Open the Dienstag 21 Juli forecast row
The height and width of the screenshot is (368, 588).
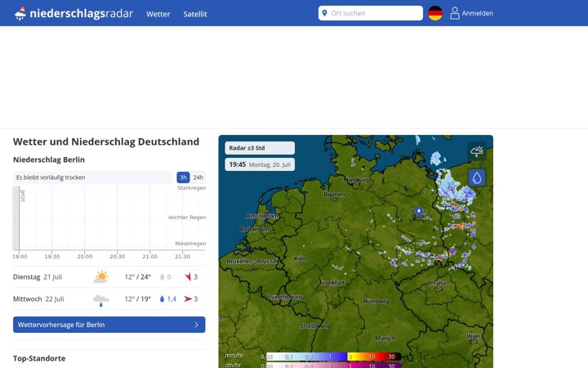click(x=109, y=276)
